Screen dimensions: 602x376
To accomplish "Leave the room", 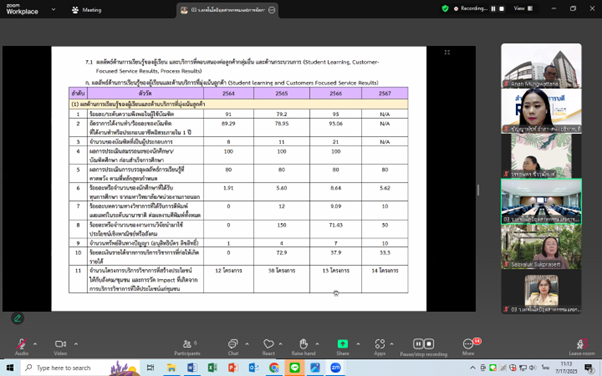I will (582, 346).
